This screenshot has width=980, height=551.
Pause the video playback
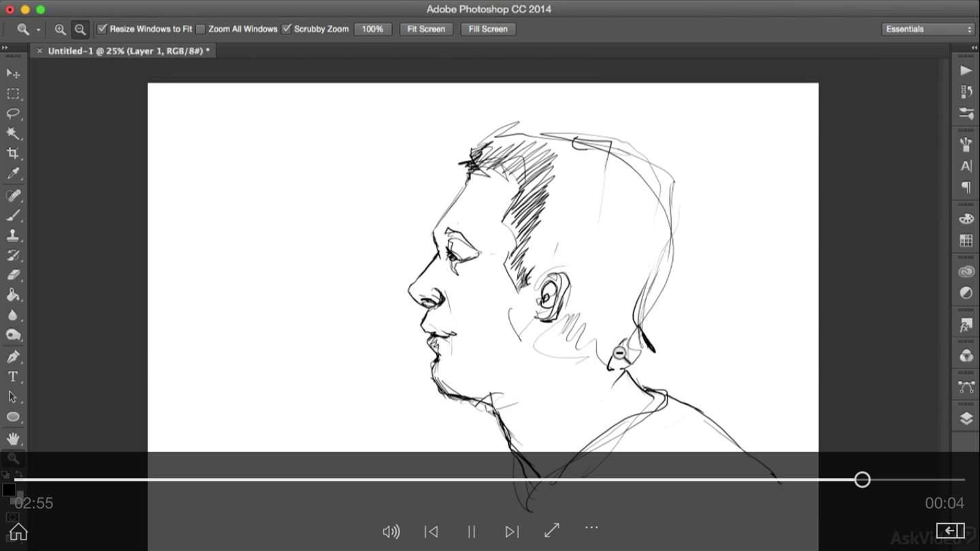tap(471, 531)
